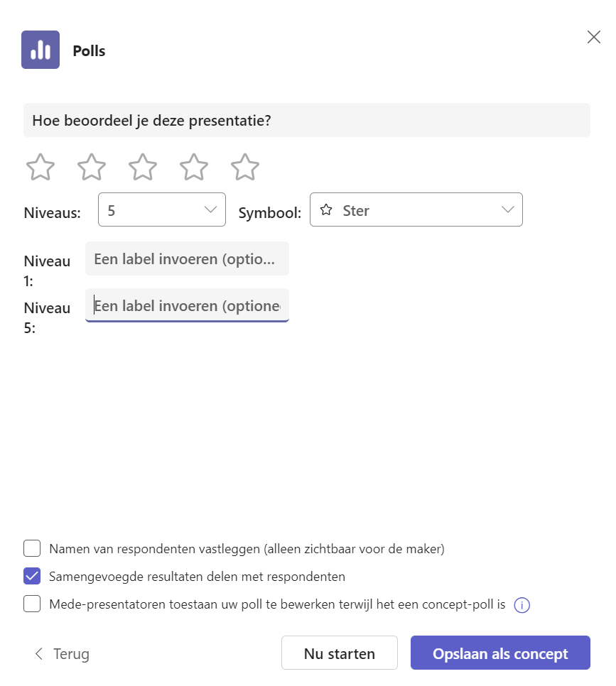The width and height of the screenshot is (616, 686).
Task: Select the fourth rating star
Action: pos(194,167)
